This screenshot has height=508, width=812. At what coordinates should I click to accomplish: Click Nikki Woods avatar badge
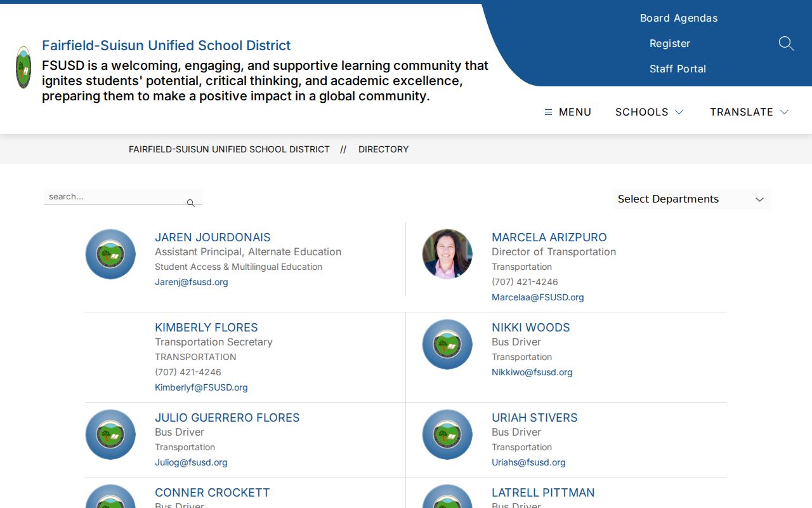tap(447, 344)
